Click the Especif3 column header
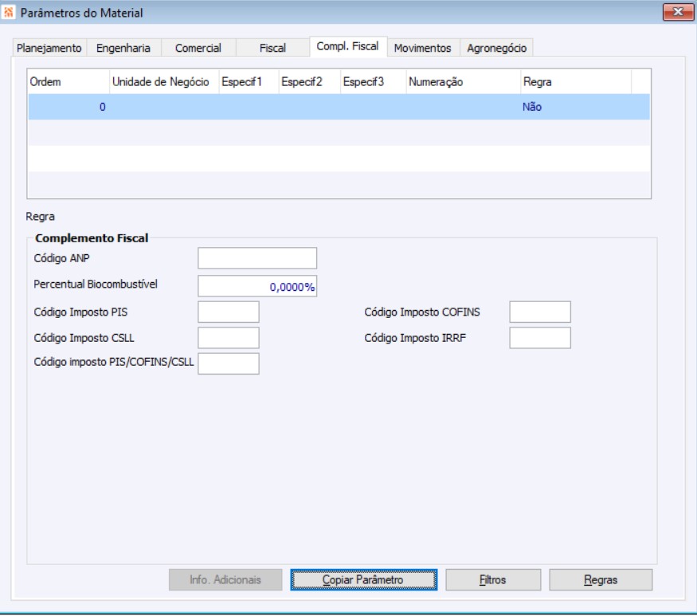Screen dimensions: 697x616 pos(374,82)
